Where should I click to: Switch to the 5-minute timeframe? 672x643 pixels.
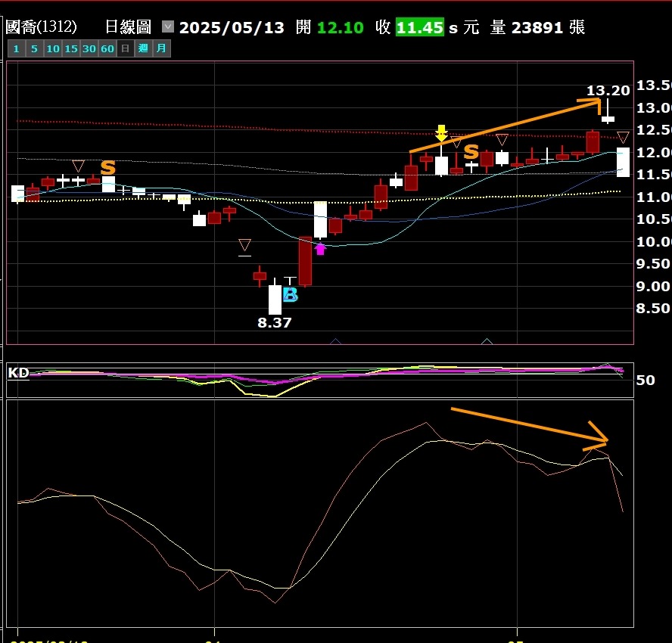click(x=34, y=49)
